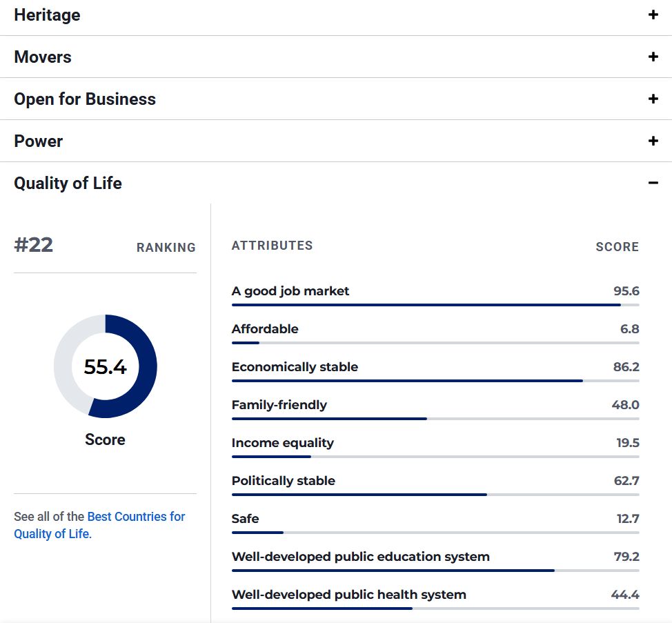This screenshot has height=623, width=672.
Task: Open Best Countries for Quality of Life link
Action: pos(136,517)
